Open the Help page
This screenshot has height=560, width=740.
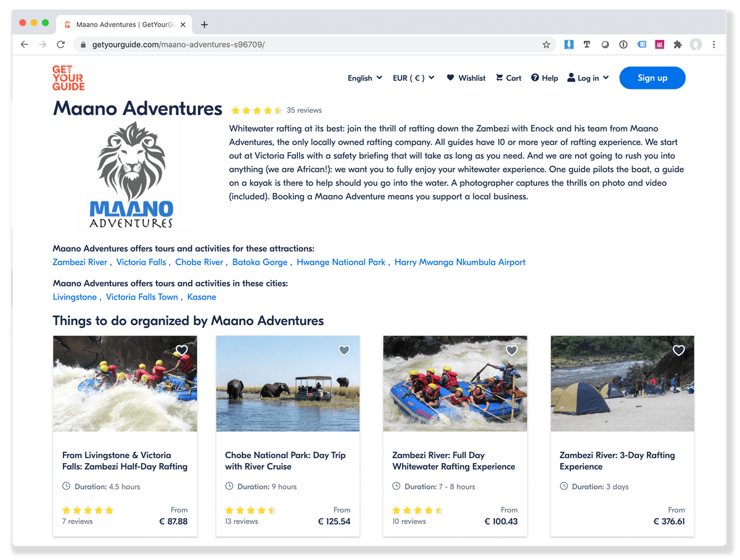(x=545, y=78)
